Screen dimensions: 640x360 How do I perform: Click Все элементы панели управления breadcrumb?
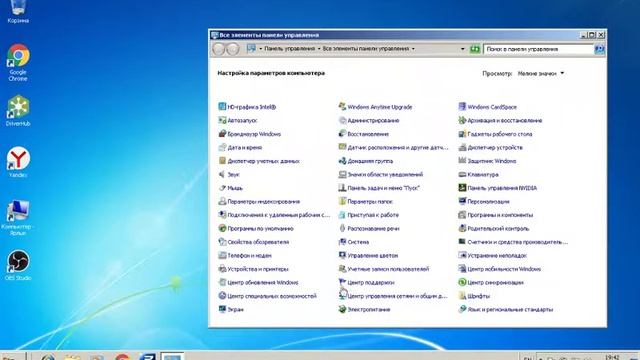coord(366,49)
